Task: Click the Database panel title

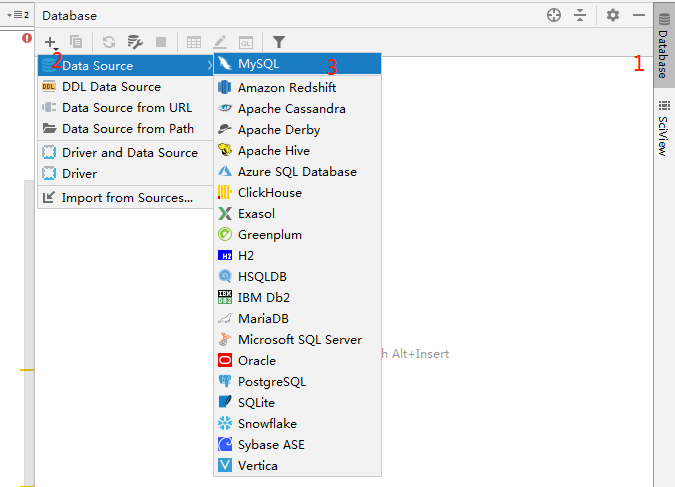Action: [x=69, y=16]
